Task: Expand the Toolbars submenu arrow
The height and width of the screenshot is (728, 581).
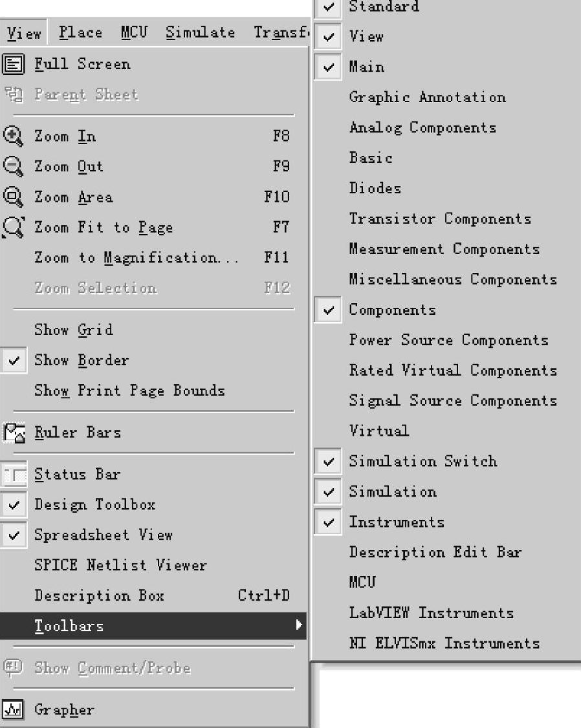Action: [298, 625]
